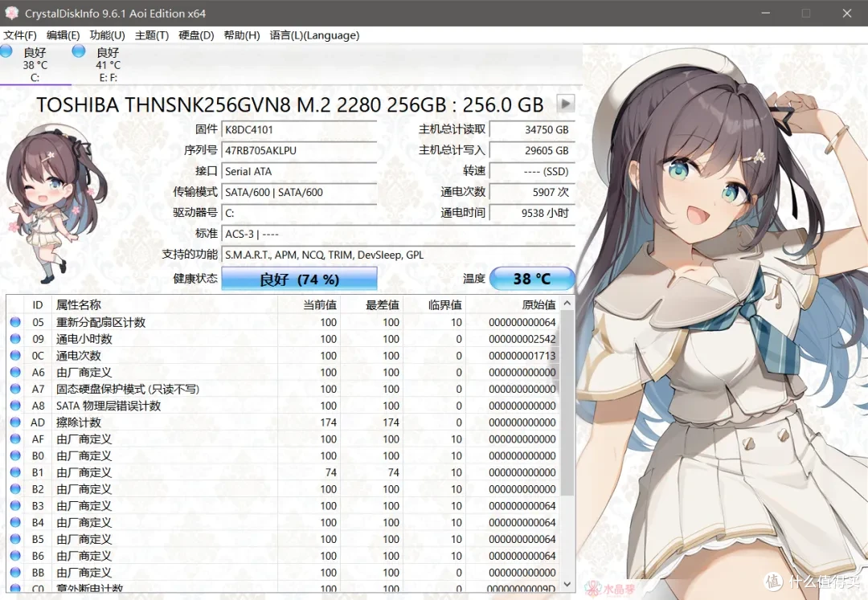Click raw value 000000002542

522,339
